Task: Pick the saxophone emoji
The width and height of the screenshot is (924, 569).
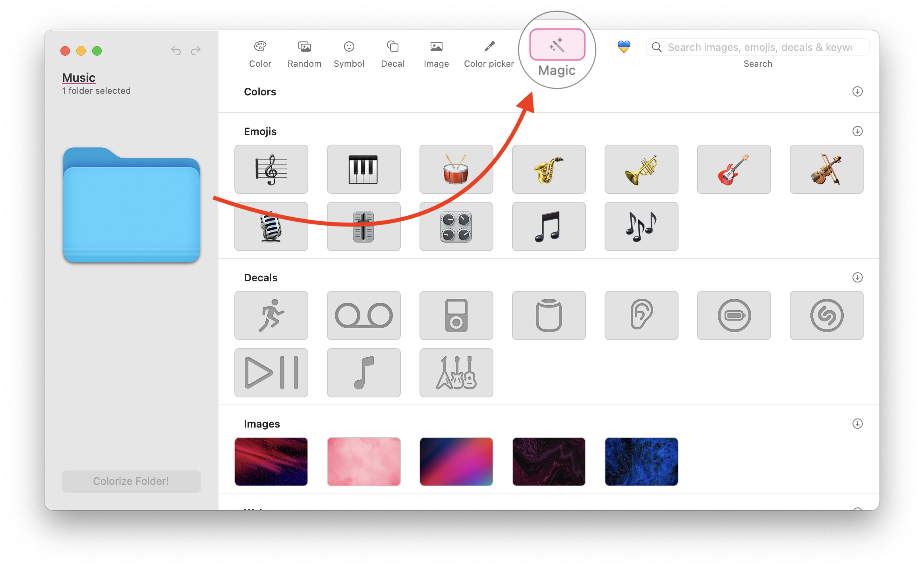Action: (549, 169)
